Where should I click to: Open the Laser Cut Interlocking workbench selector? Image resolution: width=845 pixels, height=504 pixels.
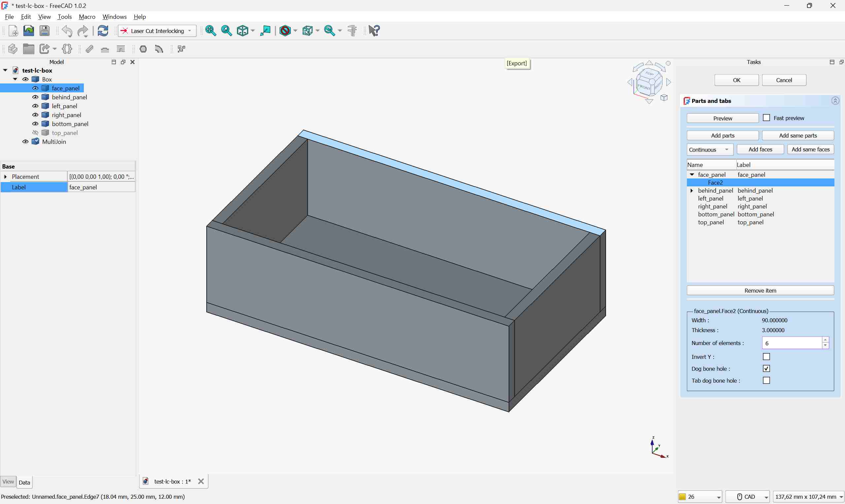(156, 31)
